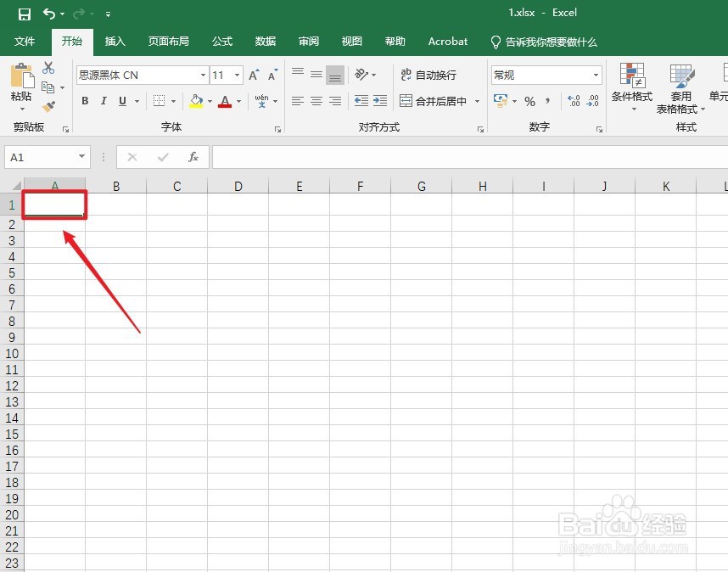728x572 pixels.
Task: Click the Cut scissors icon
Action: (48, 68)
